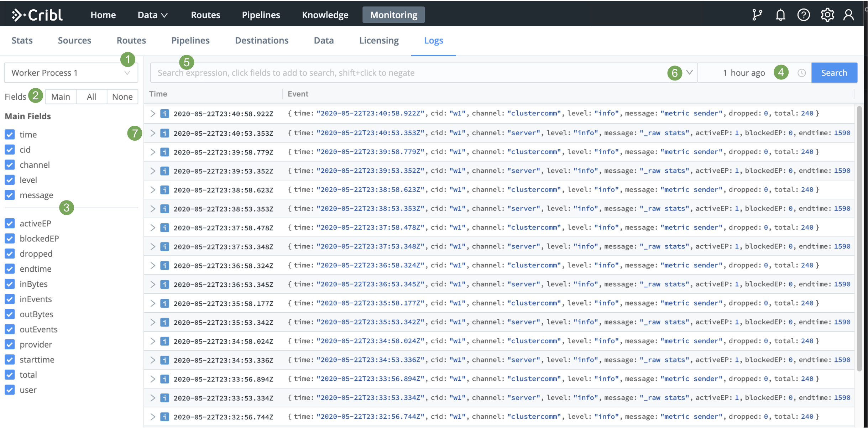Select Monitoring in top navigation

[393, 15]
